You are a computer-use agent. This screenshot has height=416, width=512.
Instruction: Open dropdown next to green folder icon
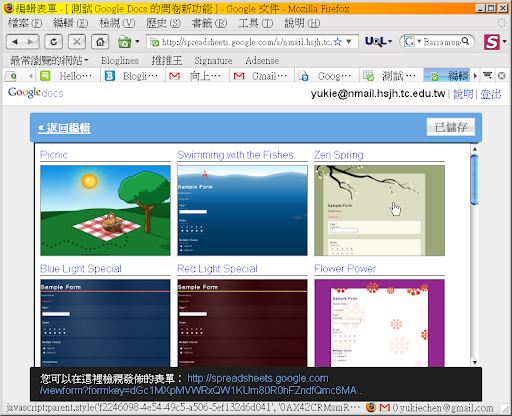[x=137, y=42]
